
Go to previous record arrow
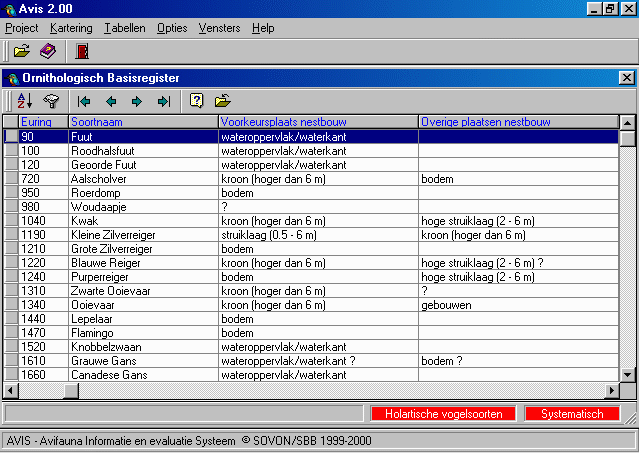tap(111, 101)
